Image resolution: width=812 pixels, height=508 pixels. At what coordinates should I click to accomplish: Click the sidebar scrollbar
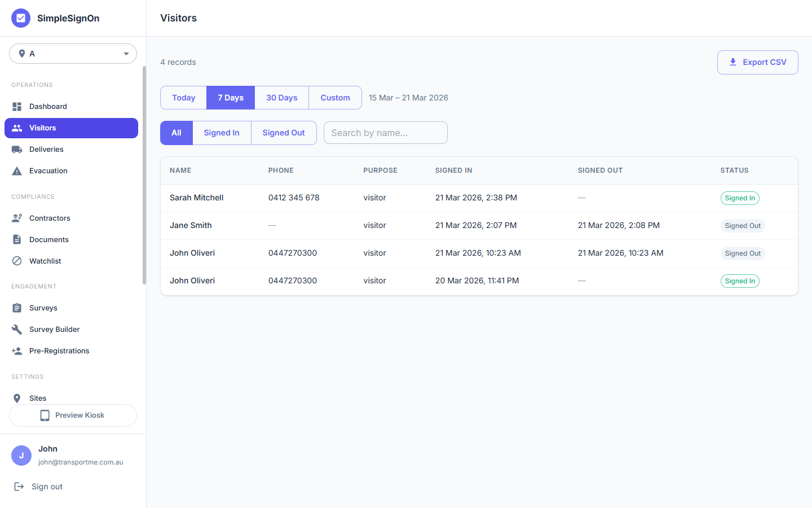click(144, 175)
